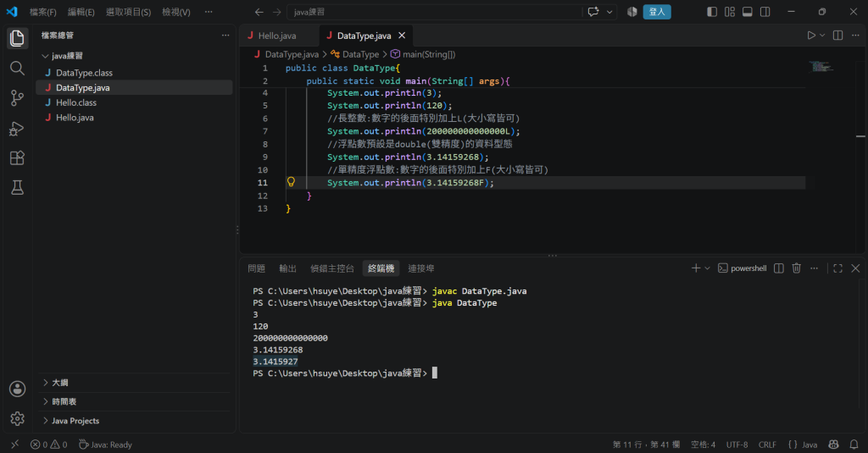This screenshot has width=868, height=453.
Task: Open the Accounts menu icon
Action: click(17, 389)
